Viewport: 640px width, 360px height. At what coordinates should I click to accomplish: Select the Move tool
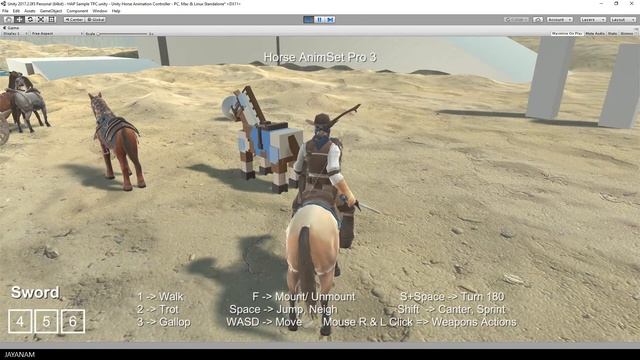(19, 19)
